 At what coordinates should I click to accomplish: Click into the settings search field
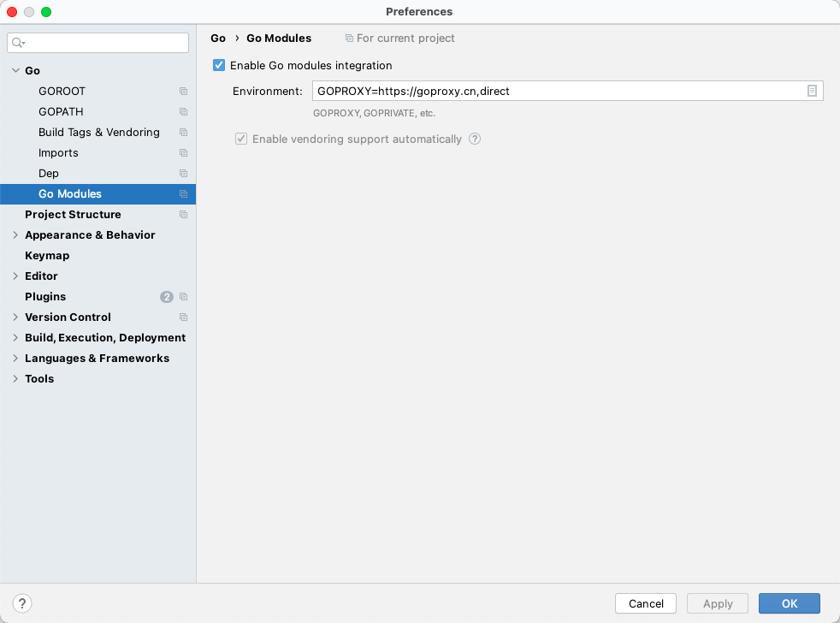(98, 43)
